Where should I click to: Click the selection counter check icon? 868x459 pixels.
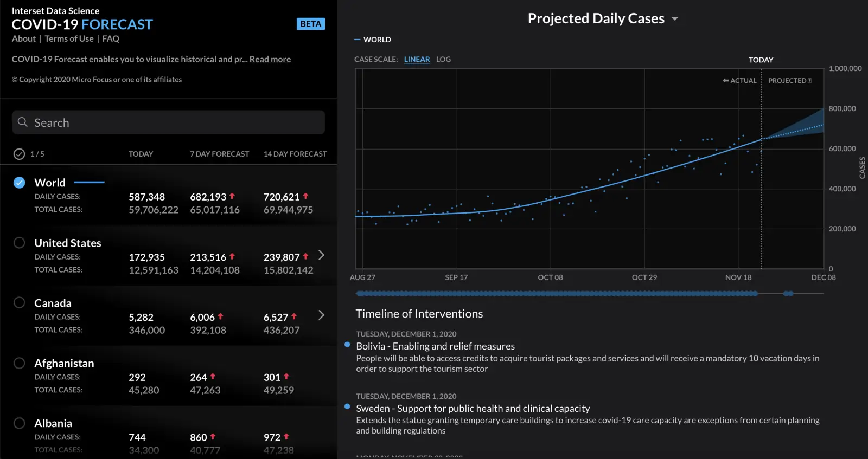[x=19, y=154]
